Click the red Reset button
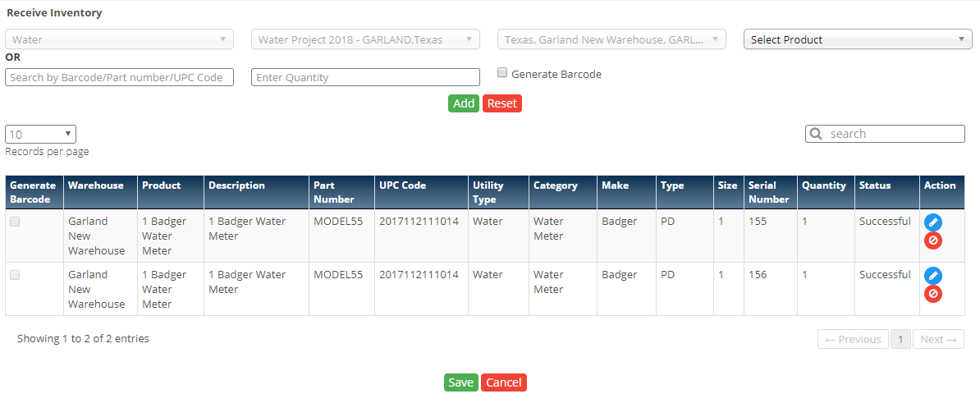The width and height of the screenshot is (980, 403). point(501,103)
